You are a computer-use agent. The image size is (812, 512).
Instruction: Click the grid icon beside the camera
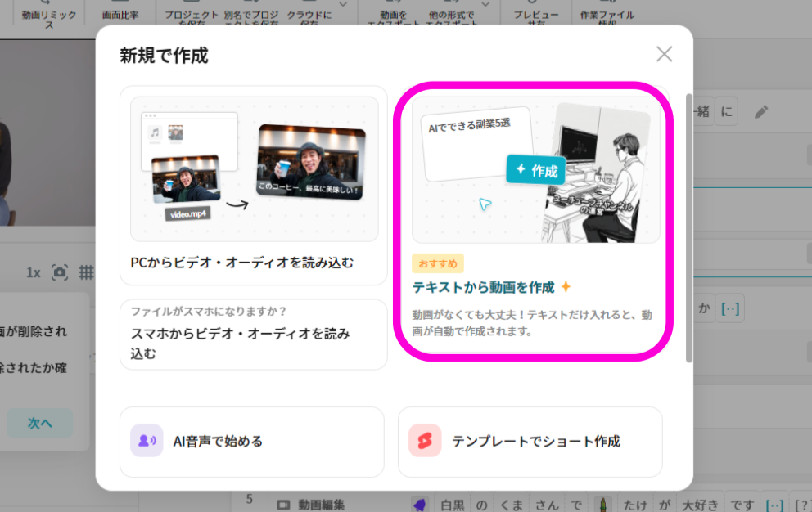point(85,272)
